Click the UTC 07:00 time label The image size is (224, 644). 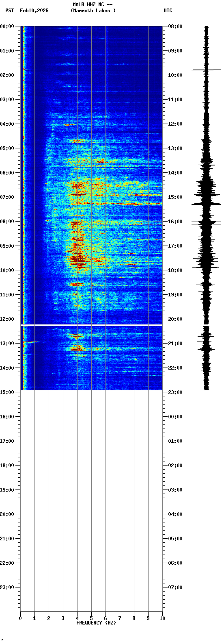click(175, 587)
